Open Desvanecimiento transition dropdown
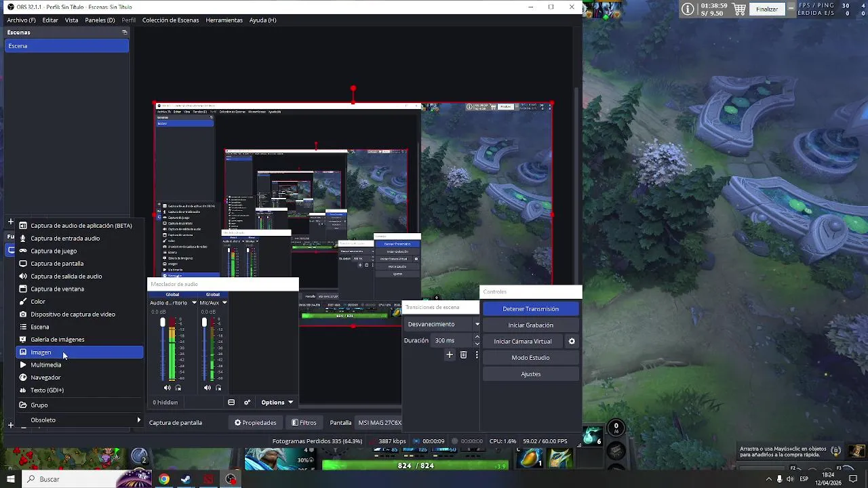 coord(443,325)
